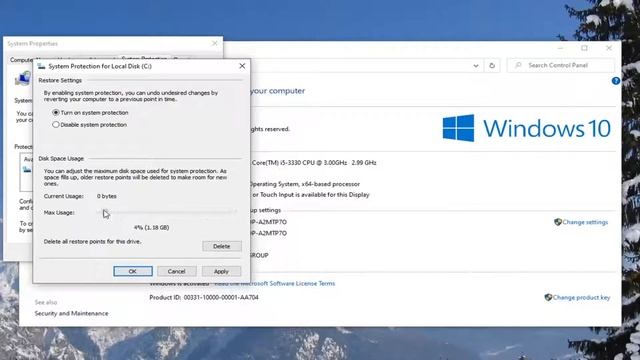Click Cancel in System Protection dialog
Image resolution: width=640 pixels, height=360 pixels.
tap(176, 271)
